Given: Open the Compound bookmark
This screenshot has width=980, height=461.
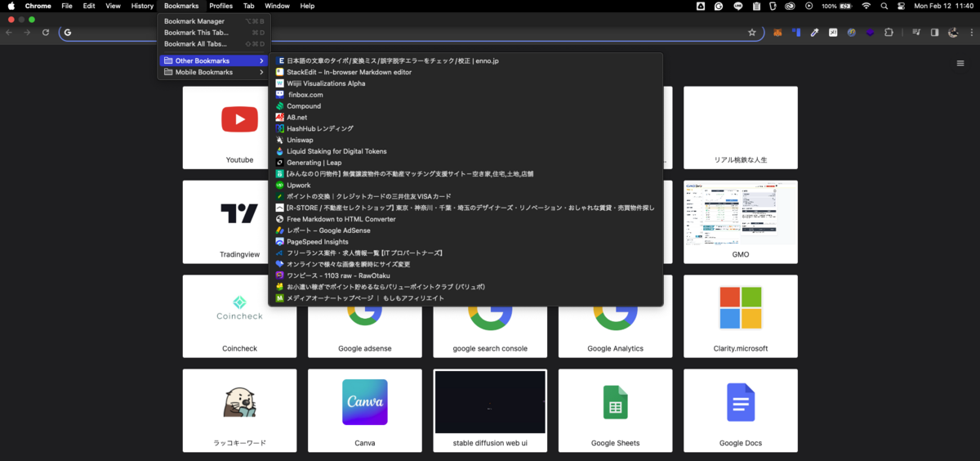Looking at the screenshot, I should [x=465, y=106].
